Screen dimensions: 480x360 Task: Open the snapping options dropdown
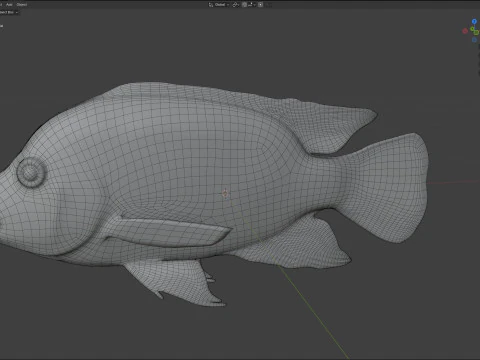252,5
